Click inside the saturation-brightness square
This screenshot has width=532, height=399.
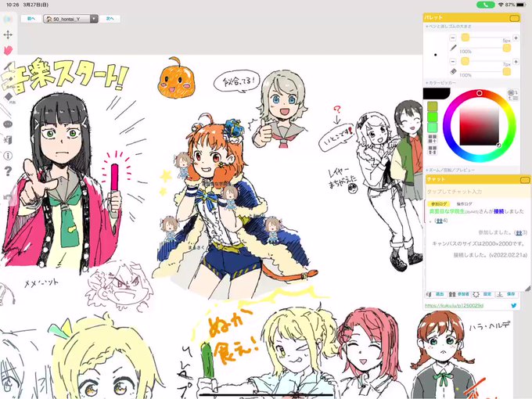click(x=479, y=125)
